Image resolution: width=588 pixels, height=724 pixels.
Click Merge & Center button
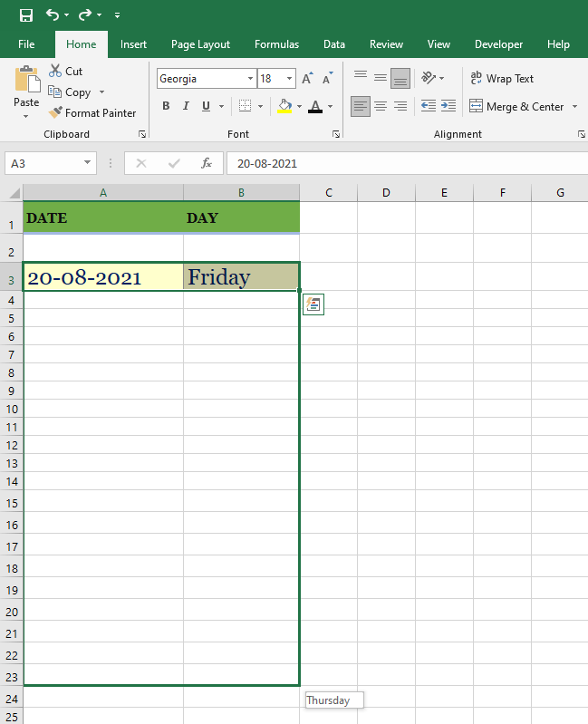516,107
